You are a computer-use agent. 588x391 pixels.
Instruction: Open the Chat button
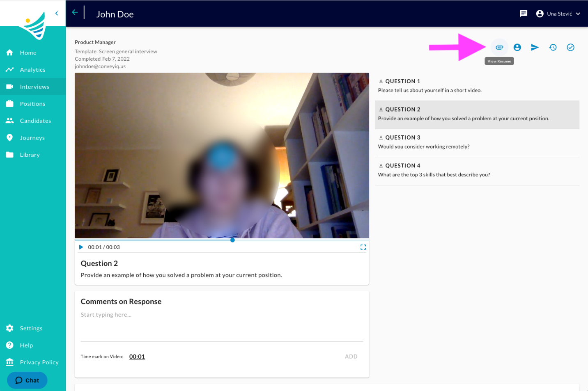pyautogui.click(x=27, y=380)
